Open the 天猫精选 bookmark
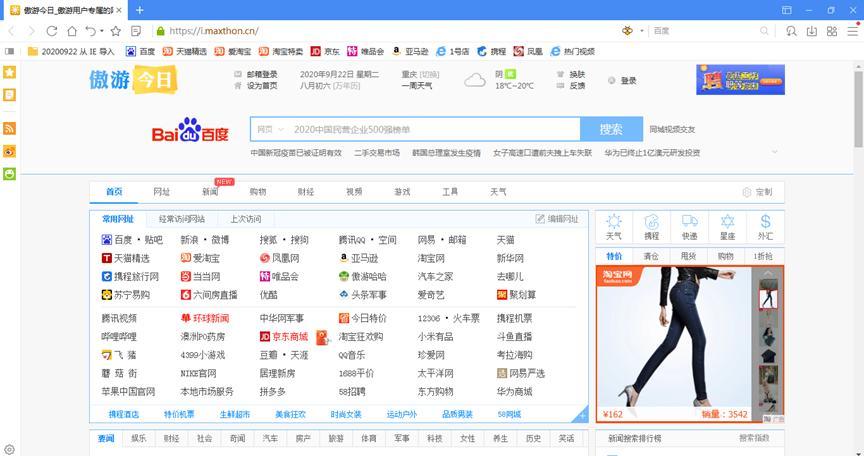Screen dimensions: 864x456 [185, 51]
